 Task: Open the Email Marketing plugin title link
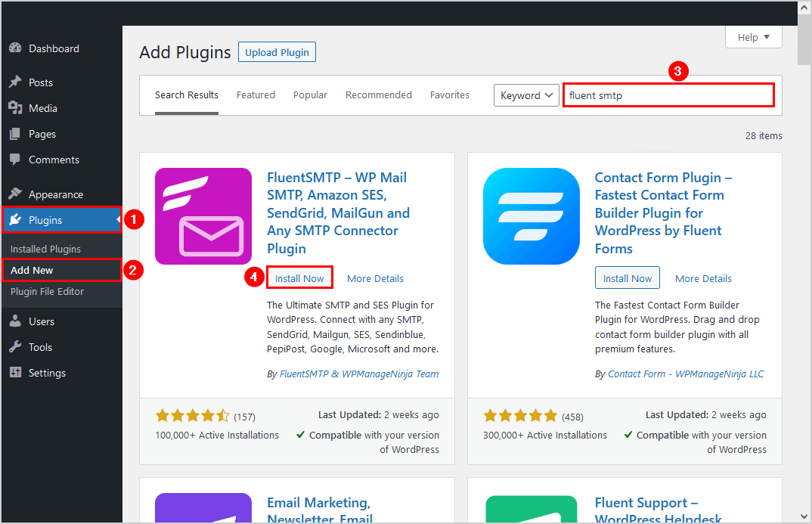click(320, 509)
